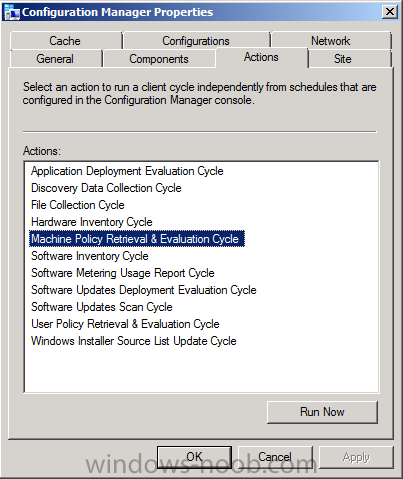Viewport: 403px width, 479px height.
Task: Select Software Inventory Cycle
Action: click(90, 256)
